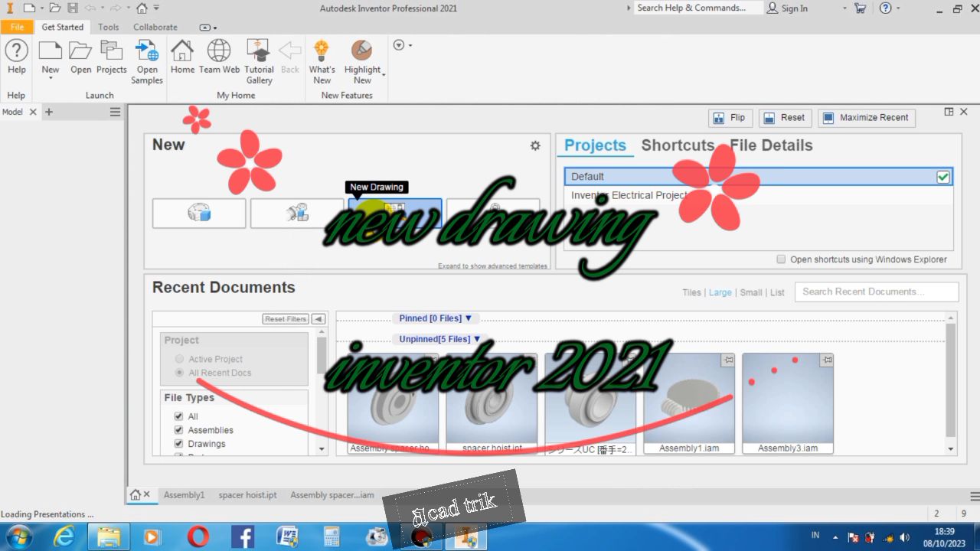The image size is (980, 551).
Task: Collapse the Unpinned files section
Action: pos(439,339)
